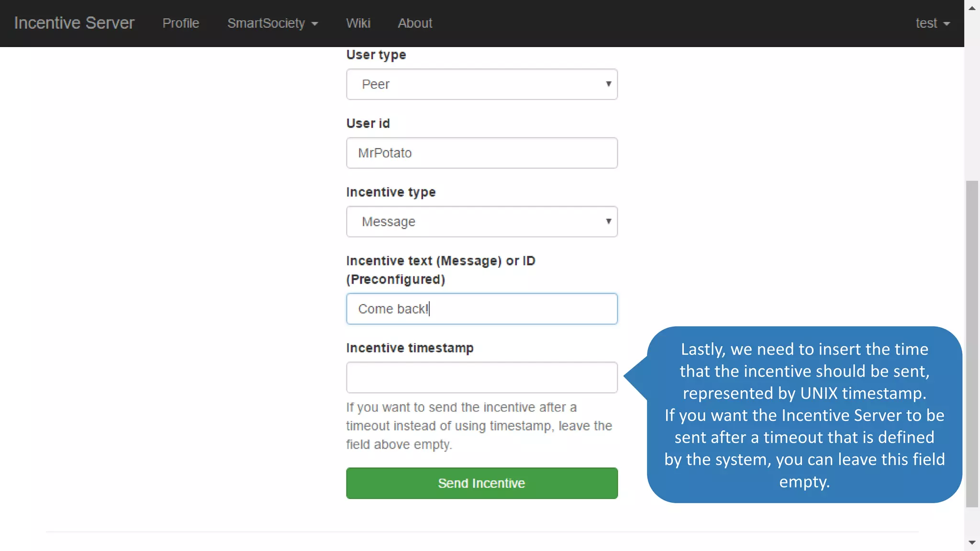The image size is (980, 551).
Task: Click the scrollbar up arrow
Action: click(x=972, y=8)
